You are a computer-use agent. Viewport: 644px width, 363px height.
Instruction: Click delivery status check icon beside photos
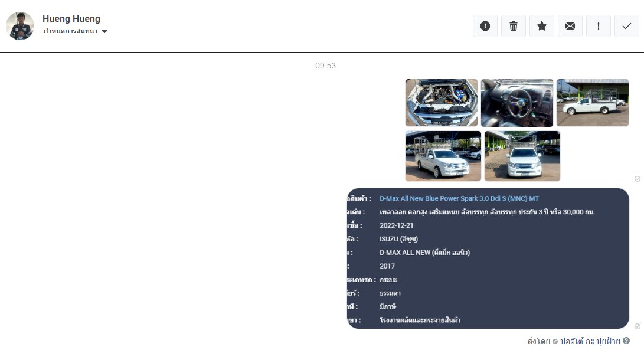pyautogui.click(x=638, y=179)
